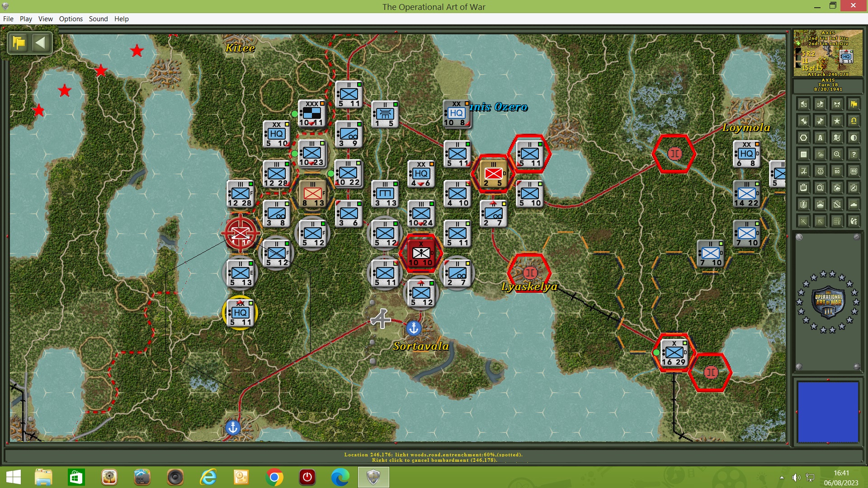Open the File menu
The width and height of the screenshot is (868, 488).
click(x=8, y=19)
